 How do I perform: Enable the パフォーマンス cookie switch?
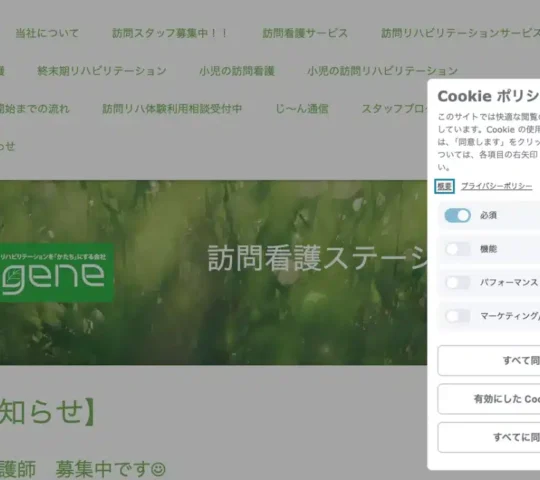pos(457,283)
